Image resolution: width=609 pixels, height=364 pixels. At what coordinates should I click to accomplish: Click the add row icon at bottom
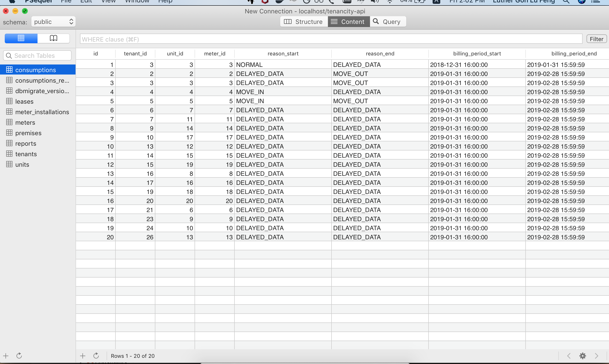tap(83, 356)
